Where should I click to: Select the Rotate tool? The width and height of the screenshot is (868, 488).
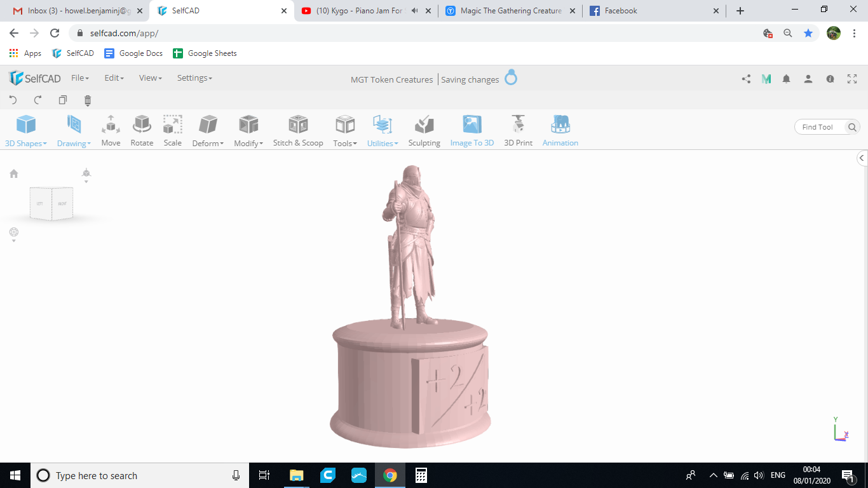point(142,131)
